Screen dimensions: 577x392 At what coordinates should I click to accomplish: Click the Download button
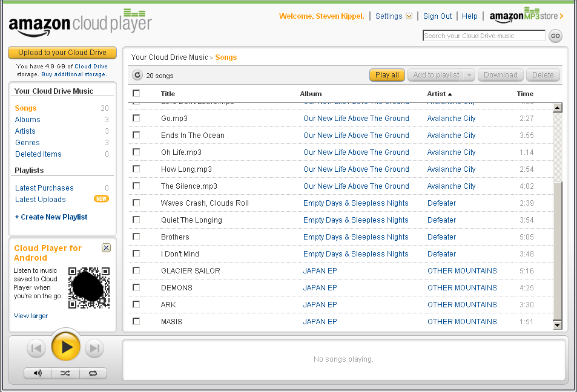click(501, 75)
